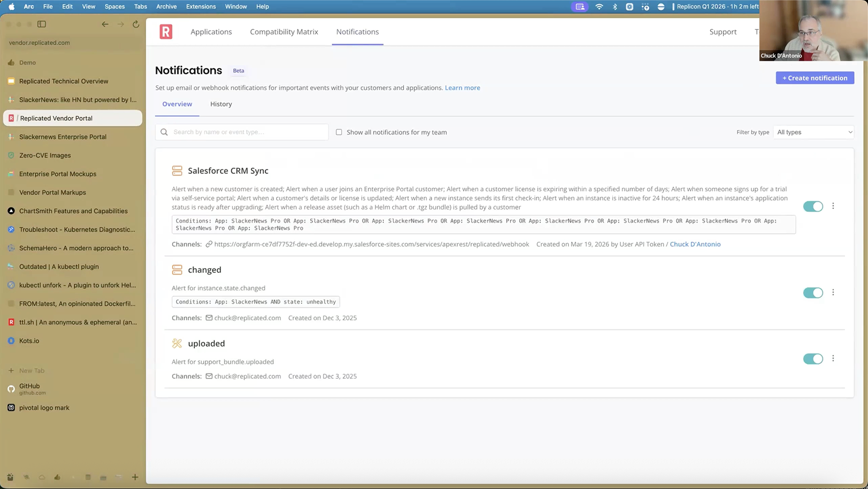Check Show all notifications for my team
Screen dimensions: 868x489
point(339,132)
